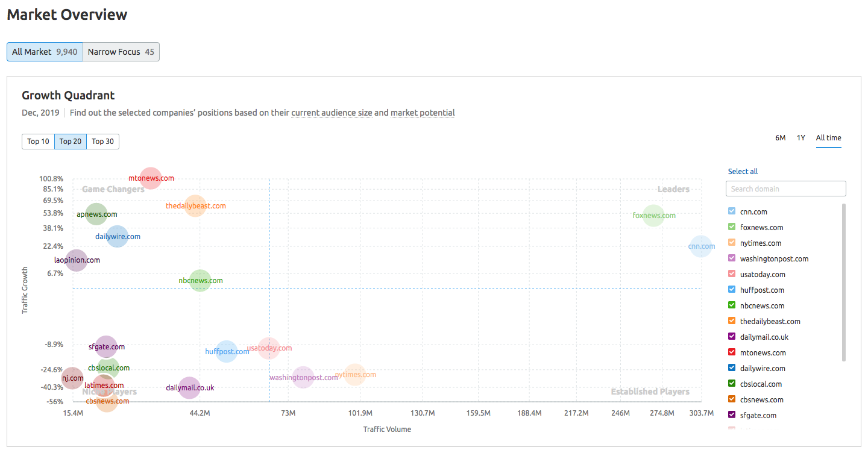This screenshot has width=868, height=453.
Task: Open the current audience size definition
Action: coord(332,113)
